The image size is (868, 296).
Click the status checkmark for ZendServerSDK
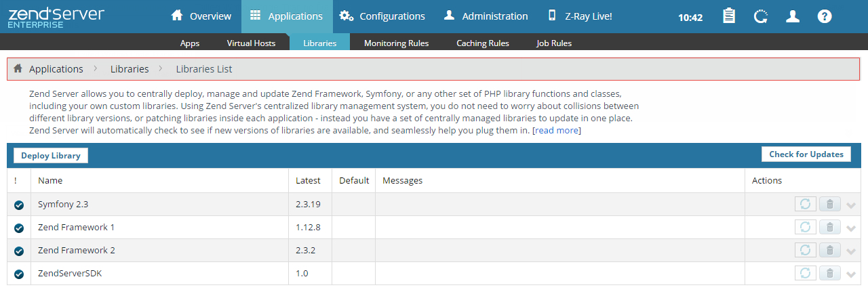[19, 274]
